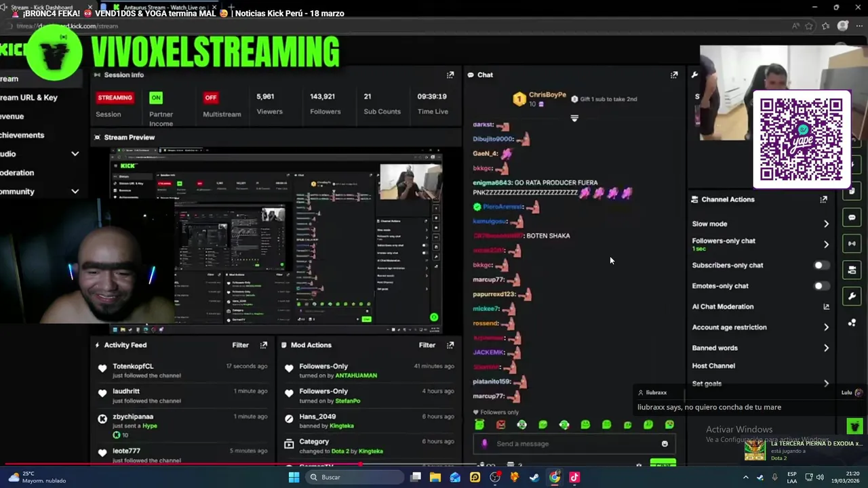Click the microphone icon in system tray
This screenshot has height=488, width=868.
point(774,477)
